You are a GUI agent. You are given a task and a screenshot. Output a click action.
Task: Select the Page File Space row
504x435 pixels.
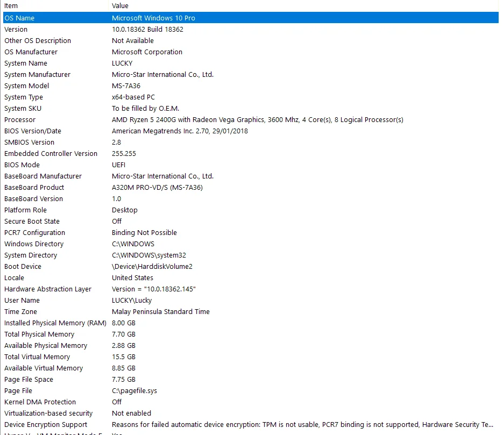(251, 380)
